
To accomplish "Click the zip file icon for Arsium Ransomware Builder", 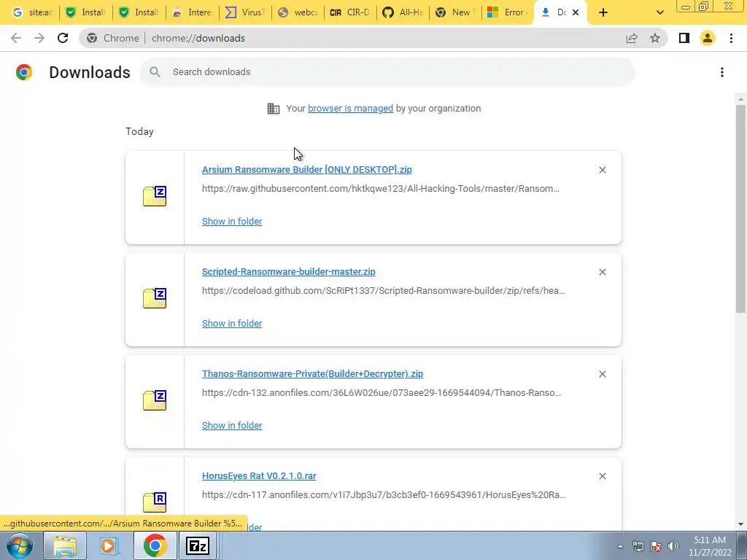I will (155, 196).
